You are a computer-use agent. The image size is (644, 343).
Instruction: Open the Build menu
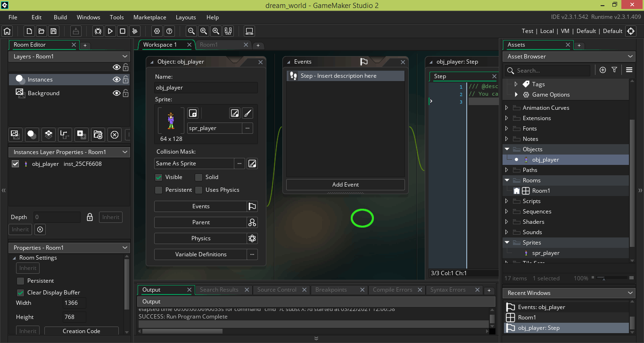pyautogui.click(x=60, y=17)
